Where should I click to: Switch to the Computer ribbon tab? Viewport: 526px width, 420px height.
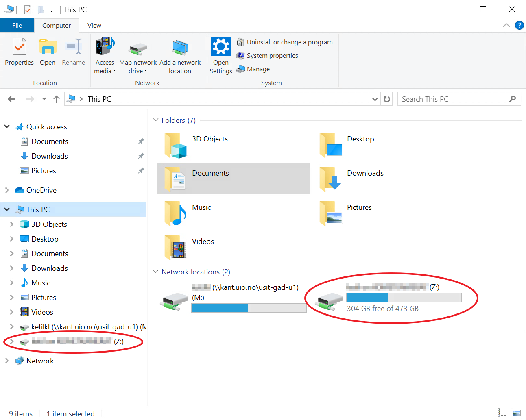[57, 25]
